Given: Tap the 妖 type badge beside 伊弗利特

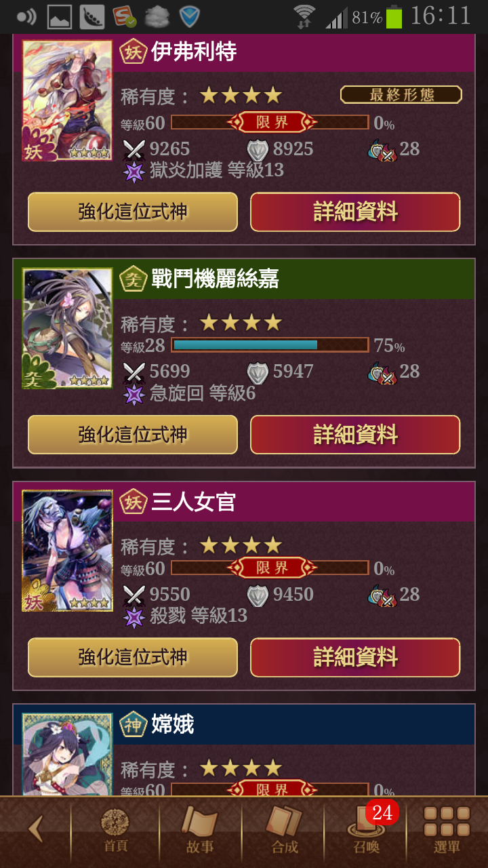Looking at the screenshot, I should [x=134, y=52].
